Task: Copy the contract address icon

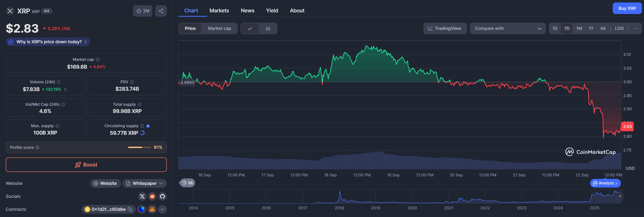Action: tap(130, 209)
